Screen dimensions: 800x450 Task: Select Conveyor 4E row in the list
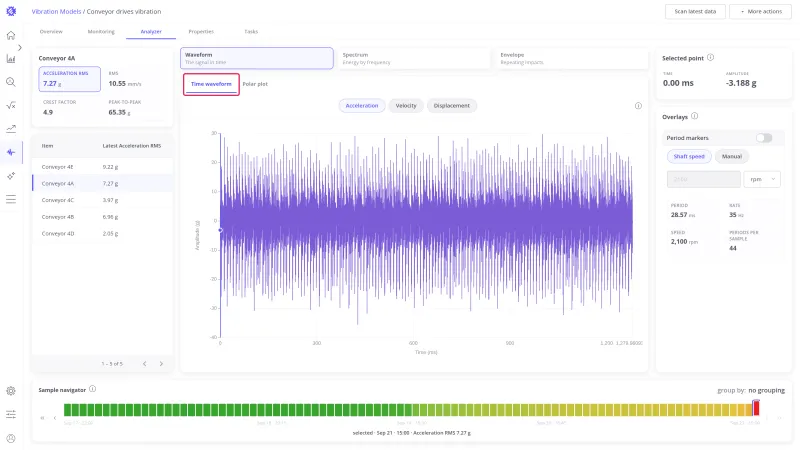tap(103, 167)
